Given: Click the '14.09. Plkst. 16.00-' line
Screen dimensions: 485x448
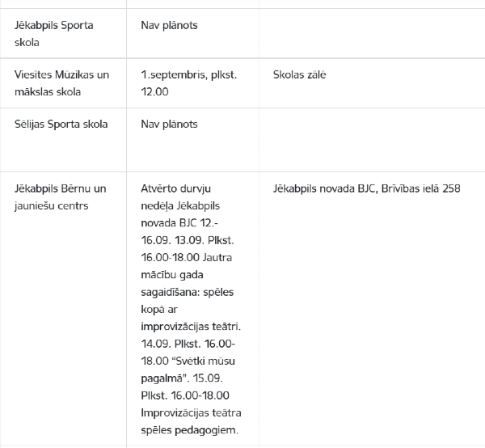Looking at the screenshot, I should (188, 344).
